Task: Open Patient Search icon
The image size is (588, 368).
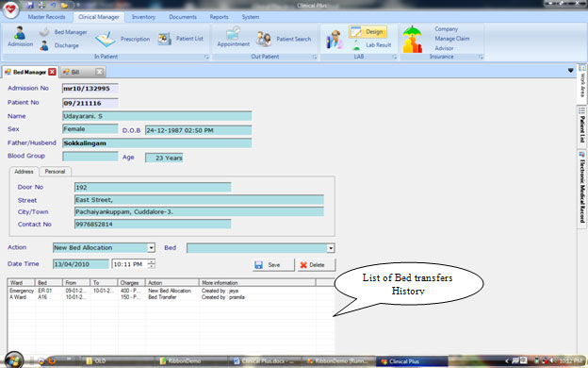Action: (x=264, y=39)
